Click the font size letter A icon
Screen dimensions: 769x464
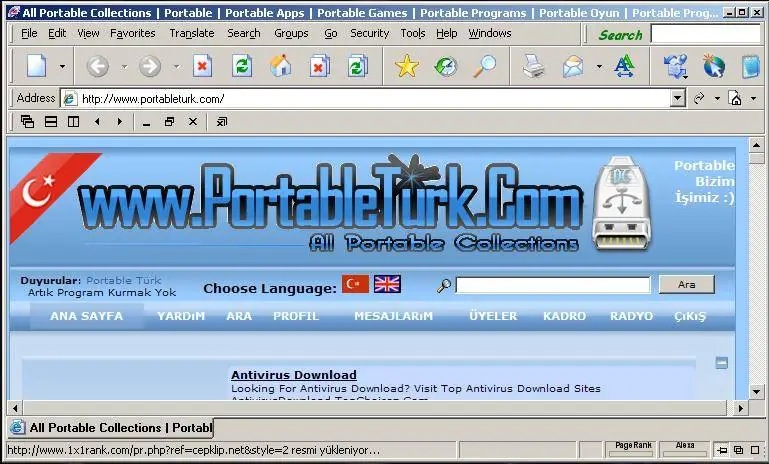[x=625, y=66]
